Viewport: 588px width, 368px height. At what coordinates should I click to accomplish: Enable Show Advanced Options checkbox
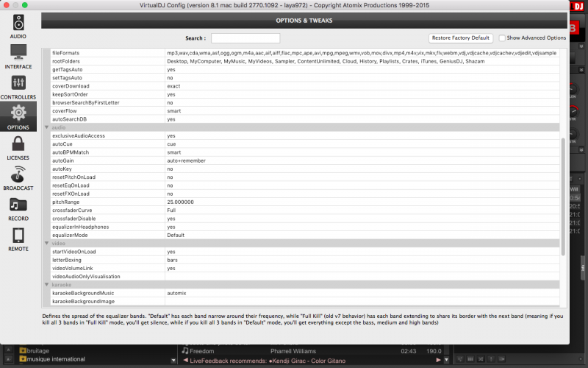[502, 38]
